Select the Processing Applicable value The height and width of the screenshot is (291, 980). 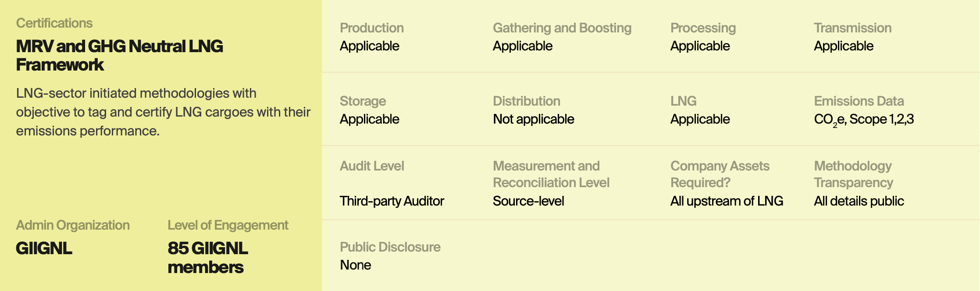pos(700,46)
